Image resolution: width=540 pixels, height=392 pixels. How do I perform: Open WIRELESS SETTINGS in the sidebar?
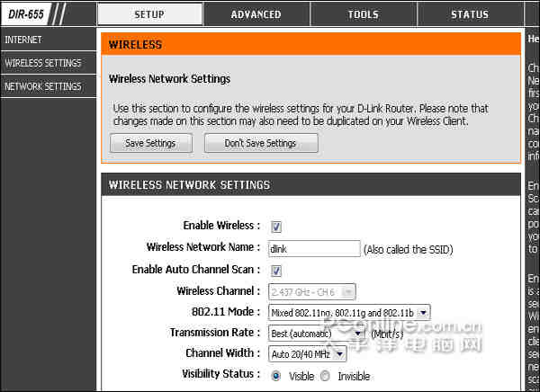(x=49, y=63)
